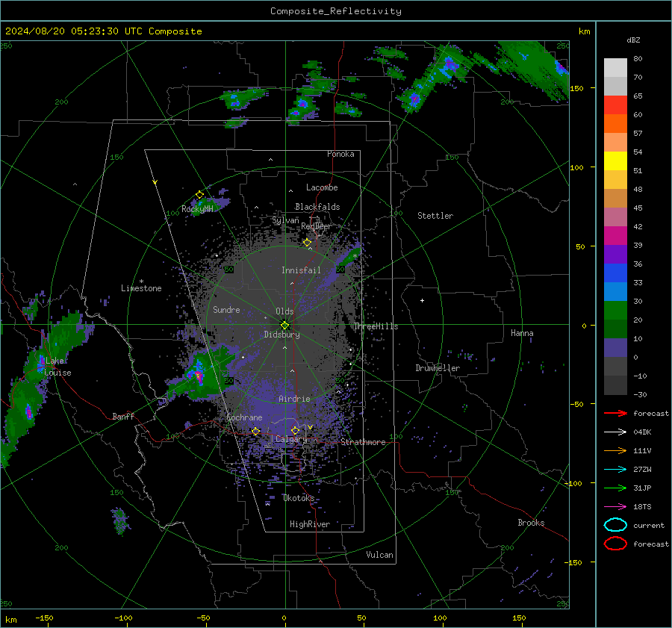This screenshot has height=628, width=672.
Task: Click the yellow diamond marker near RockyMH
Action: pos(199,195)
